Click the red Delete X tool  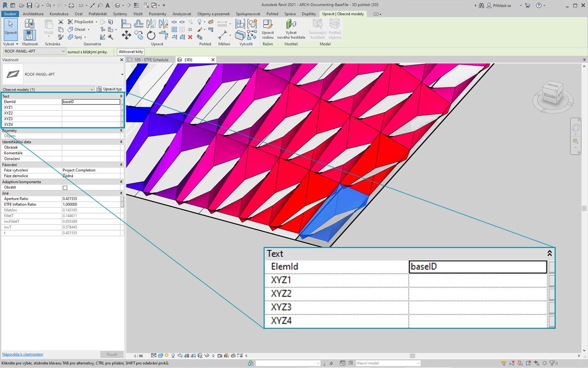(x=190, y=37)
